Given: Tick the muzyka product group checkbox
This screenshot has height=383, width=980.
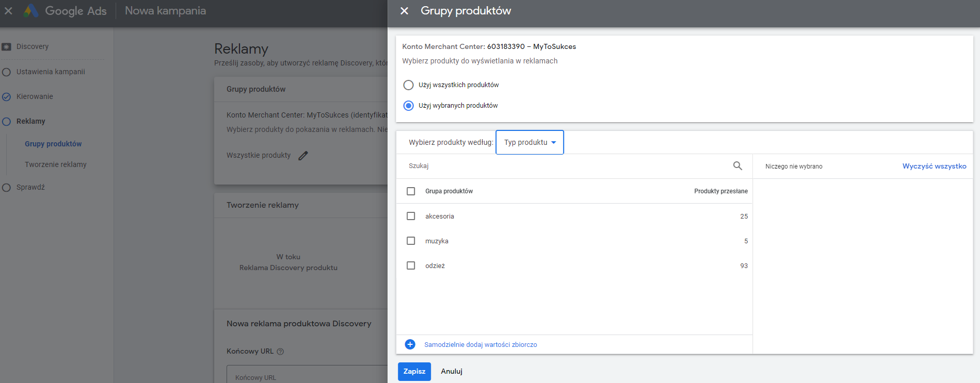Looking at the screenshot, I should pyautogui.click(x=411, y=241).
